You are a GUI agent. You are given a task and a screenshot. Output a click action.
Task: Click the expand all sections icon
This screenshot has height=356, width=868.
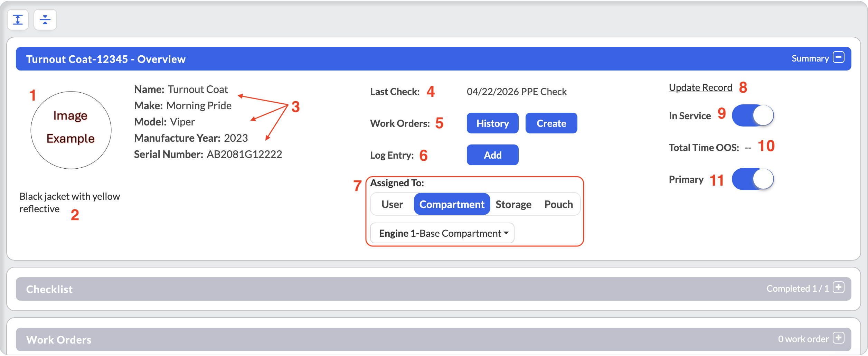[x=18, y=20]
